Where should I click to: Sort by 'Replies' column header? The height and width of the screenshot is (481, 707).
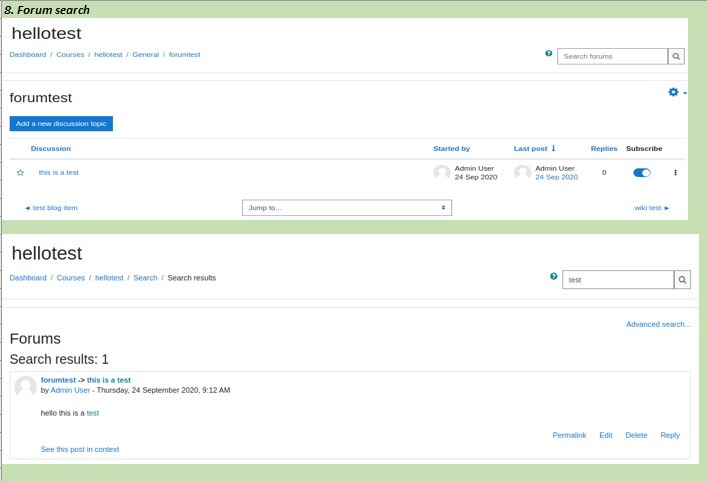click(604, 148)
